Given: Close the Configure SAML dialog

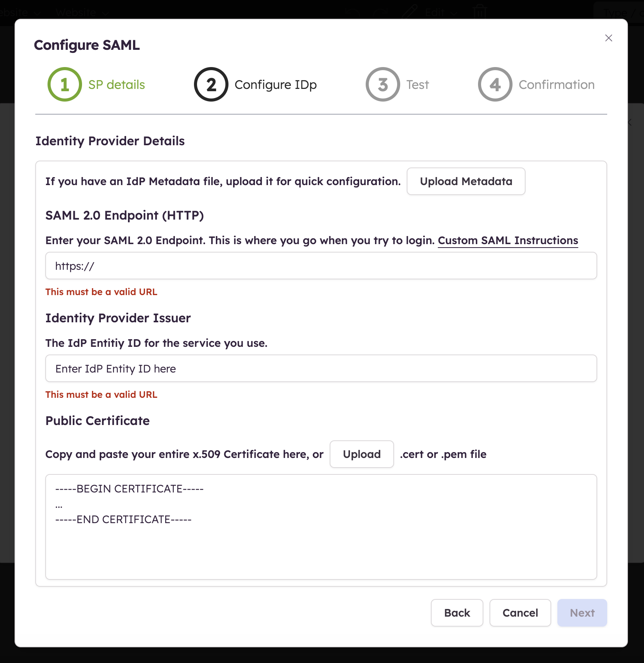Looking at the screenshot, I should click(x=609, y=38).
